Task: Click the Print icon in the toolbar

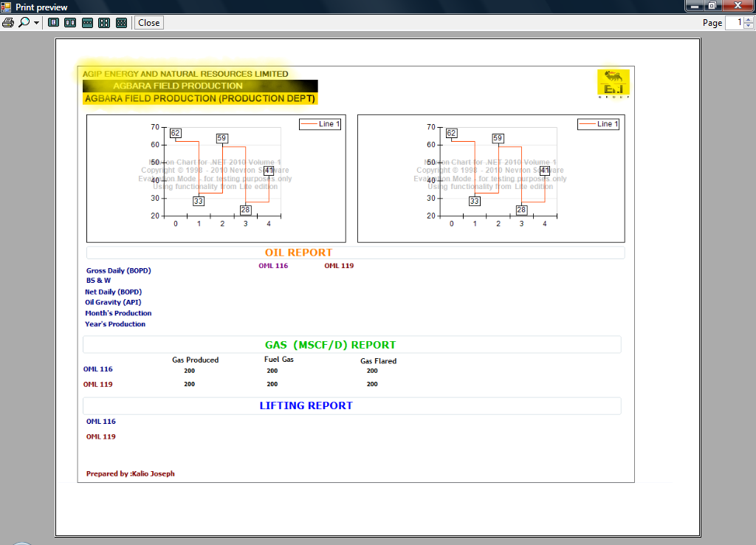Action: coord(8,23)
